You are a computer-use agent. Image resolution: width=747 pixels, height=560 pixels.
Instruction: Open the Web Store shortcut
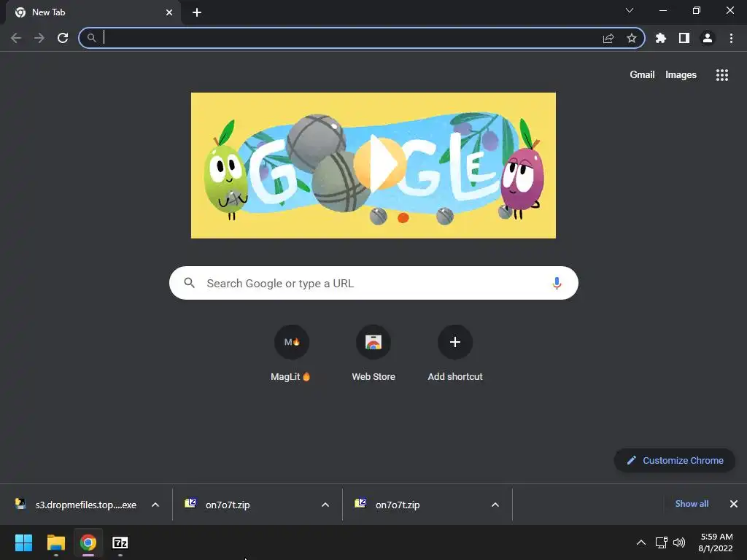(x=373, y=354)
